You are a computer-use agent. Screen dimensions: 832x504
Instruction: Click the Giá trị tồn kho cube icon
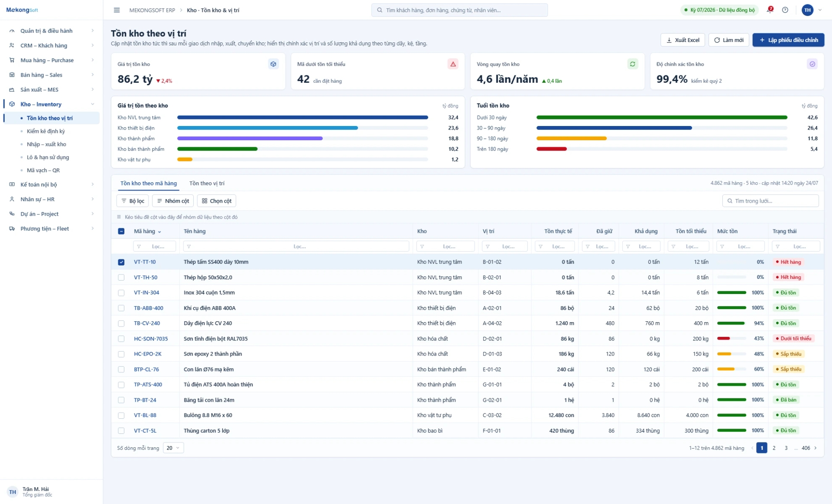point(273,64)
